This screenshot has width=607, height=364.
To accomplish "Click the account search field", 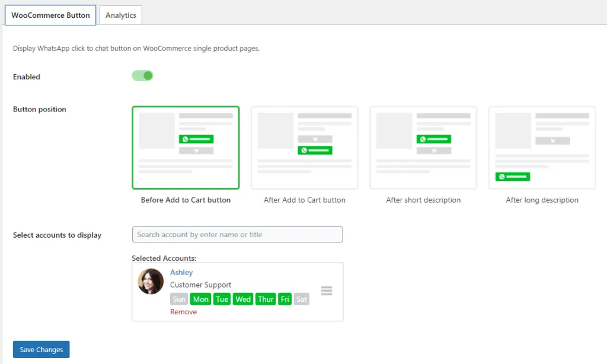I will tap(237, 234).
